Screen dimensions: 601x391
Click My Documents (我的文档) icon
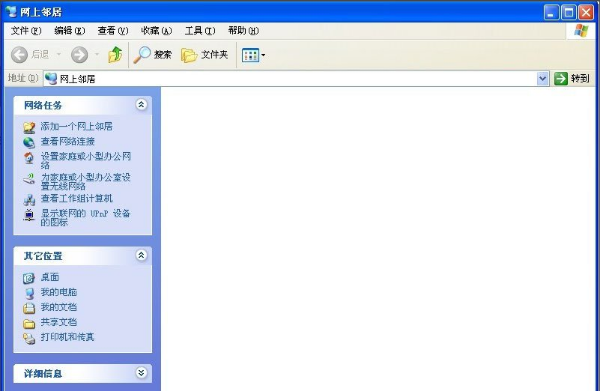(x=29, y=308)
